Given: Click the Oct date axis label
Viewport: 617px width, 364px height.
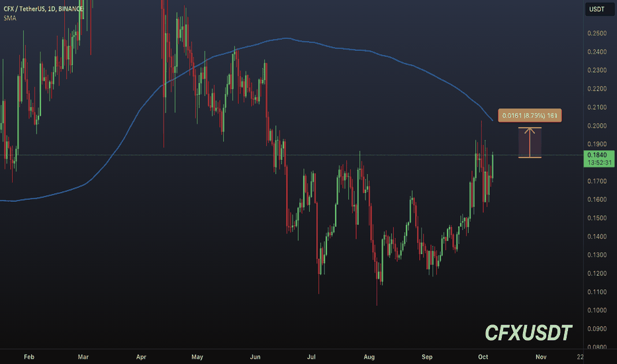Looking at the screenshot, I should (483, 357).
